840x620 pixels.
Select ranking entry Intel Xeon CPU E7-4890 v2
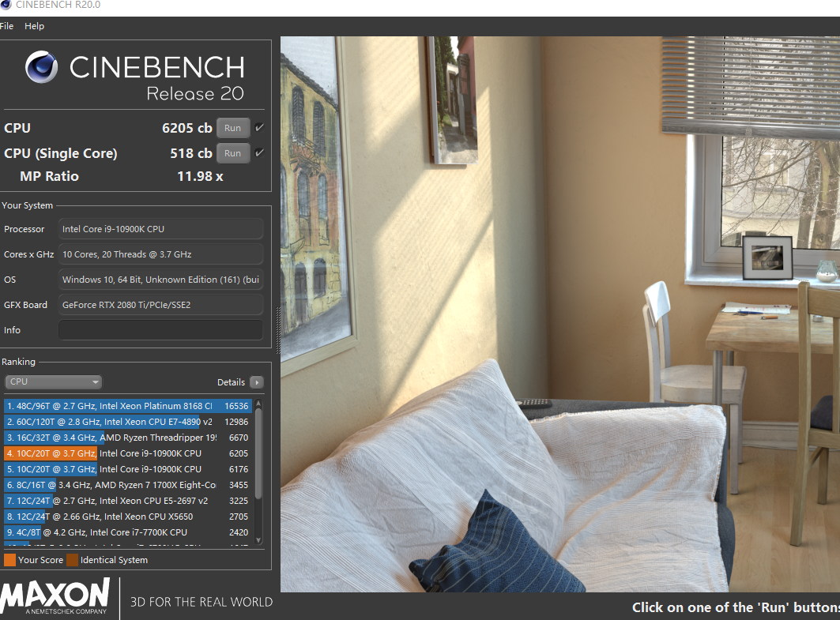coord(127,422)
